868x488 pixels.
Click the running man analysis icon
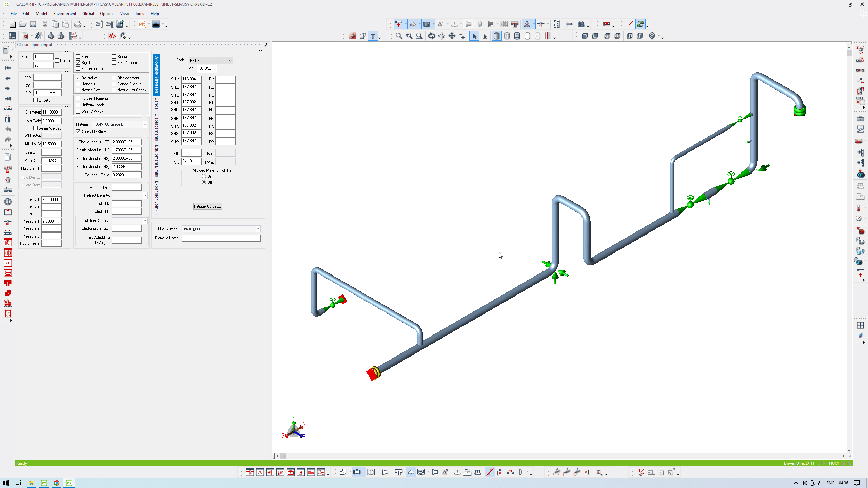pyautogui.click(x=38, y=36)
